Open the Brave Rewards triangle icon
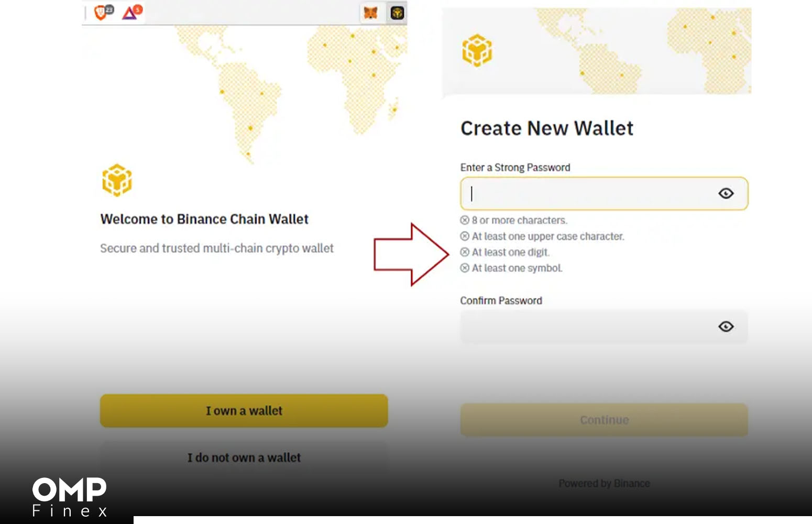Screen dimensions: 812x524 pos(129,12)
